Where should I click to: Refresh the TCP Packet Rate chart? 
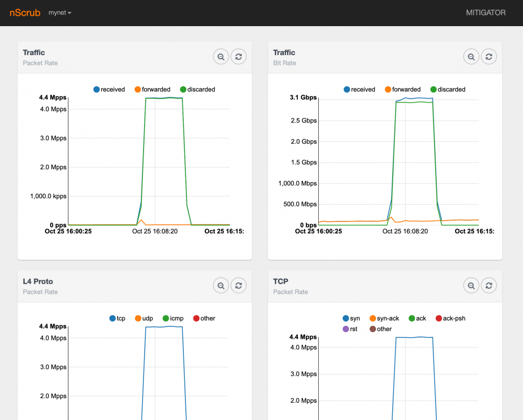click(489, 285)
